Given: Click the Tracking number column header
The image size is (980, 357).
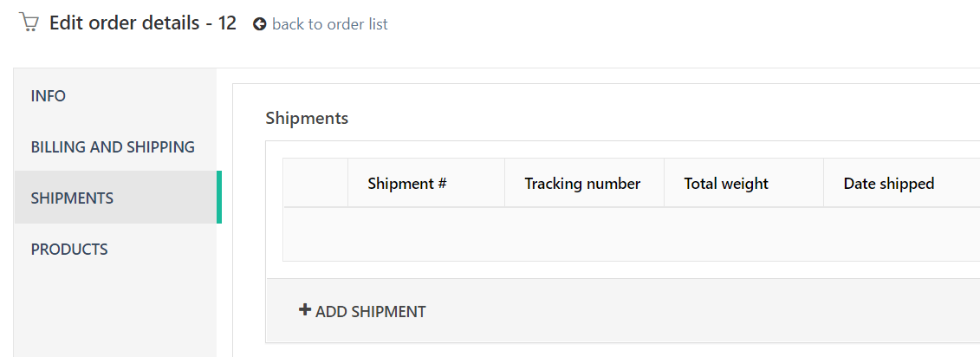Looking at the screenshot, I should tap(584, 183).
